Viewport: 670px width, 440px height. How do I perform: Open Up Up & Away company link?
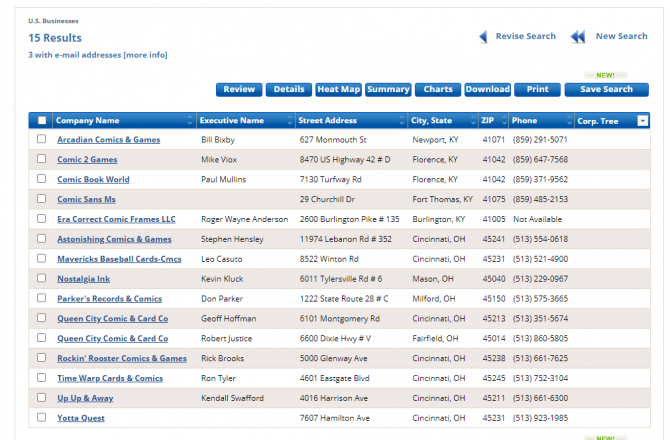[85, 398]
